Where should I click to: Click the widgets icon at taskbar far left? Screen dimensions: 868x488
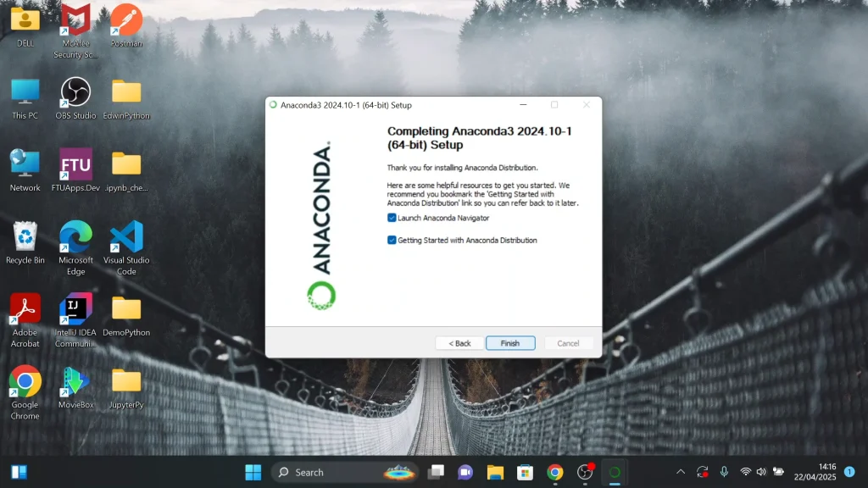[19, 472]
